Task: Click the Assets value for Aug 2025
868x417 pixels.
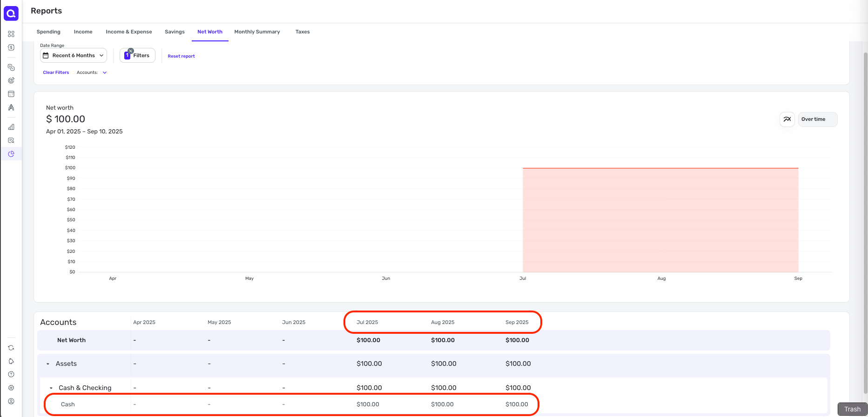Action: (x=444, y=364)
